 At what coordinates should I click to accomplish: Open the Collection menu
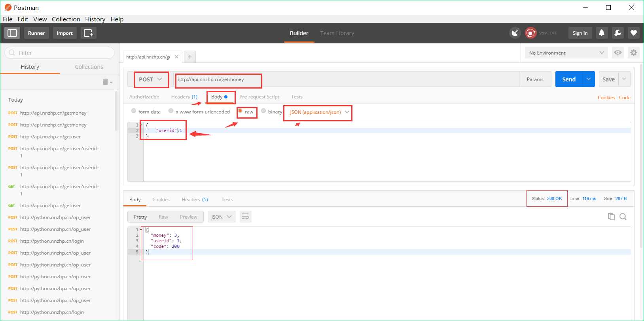point(66,19)
